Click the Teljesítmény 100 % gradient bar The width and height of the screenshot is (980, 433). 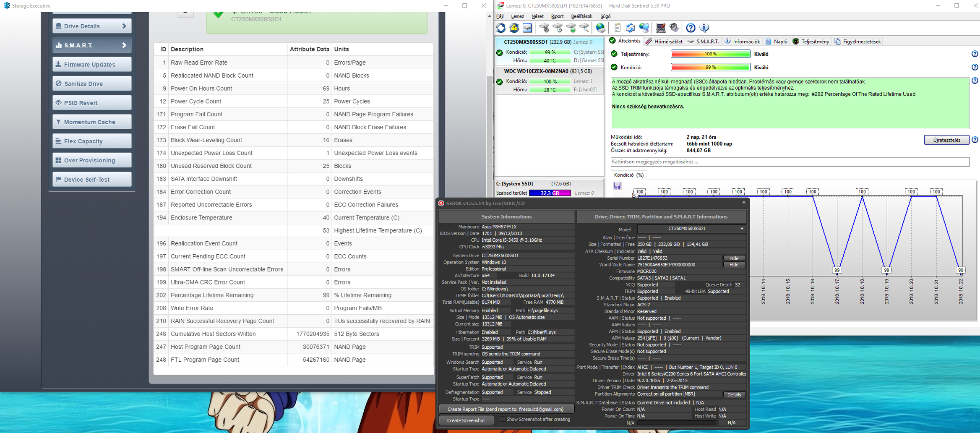[x=711, y=54]
